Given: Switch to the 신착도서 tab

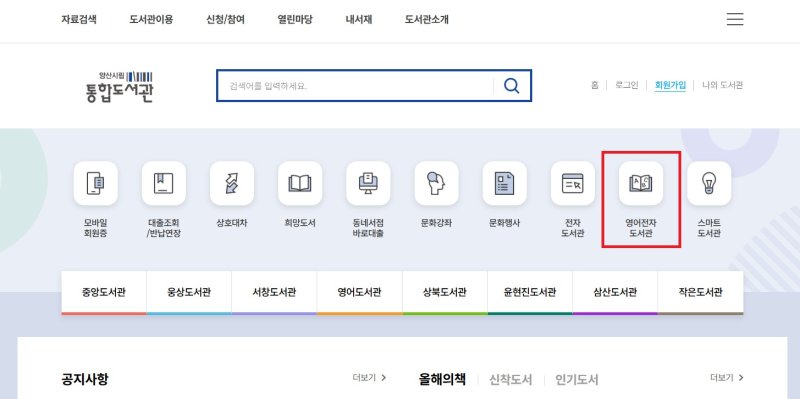Looking at the screenshot, I should [510, 380].
